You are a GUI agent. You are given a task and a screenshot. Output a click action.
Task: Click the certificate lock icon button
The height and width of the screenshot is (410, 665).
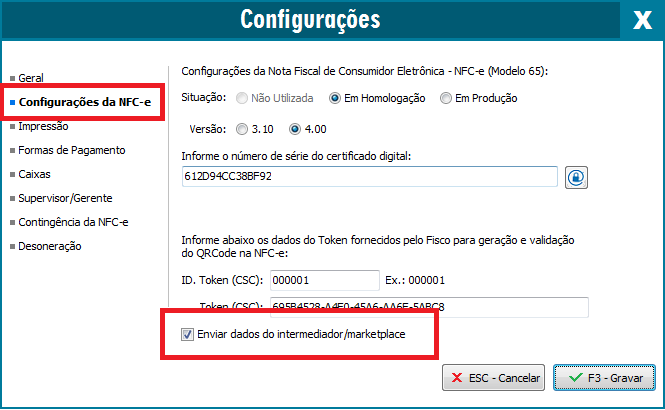(x=576, y=177)
